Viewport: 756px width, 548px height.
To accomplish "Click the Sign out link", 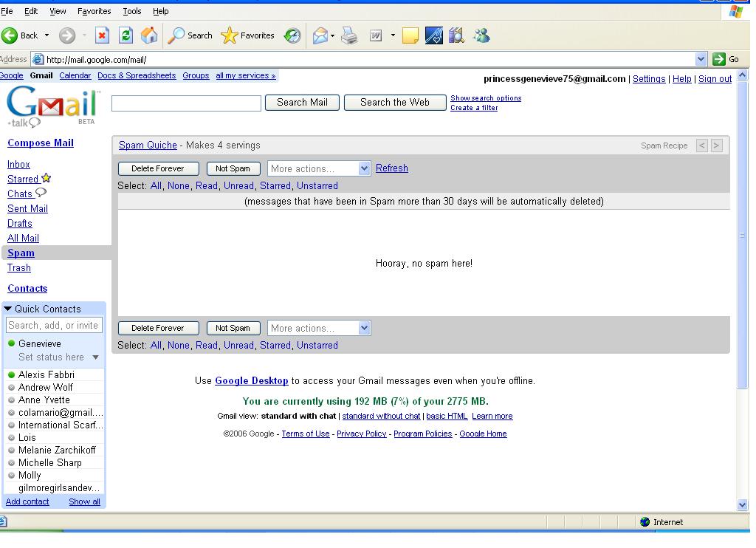I will click(x=715, y=78).
